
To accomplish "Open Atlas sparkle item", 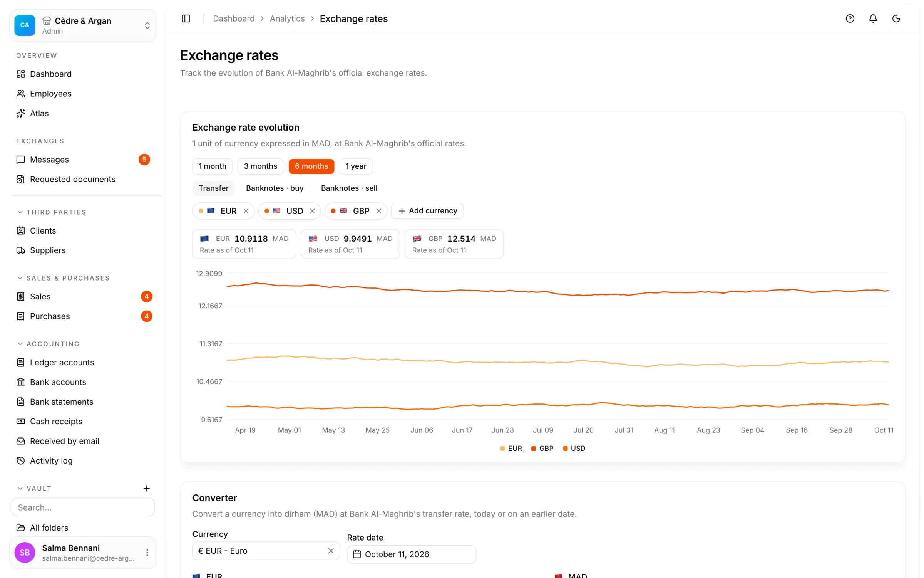I will (84, 113).
